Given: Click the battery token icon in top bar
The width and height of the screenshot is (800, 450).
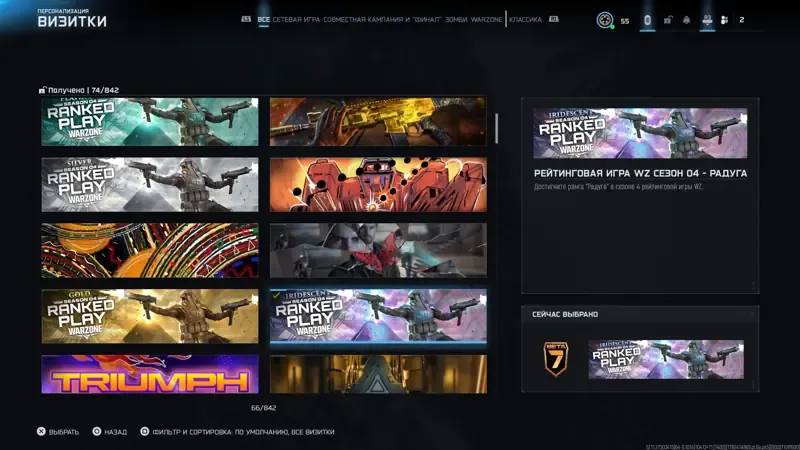Looking at the screenshot, I should [647, 20].
